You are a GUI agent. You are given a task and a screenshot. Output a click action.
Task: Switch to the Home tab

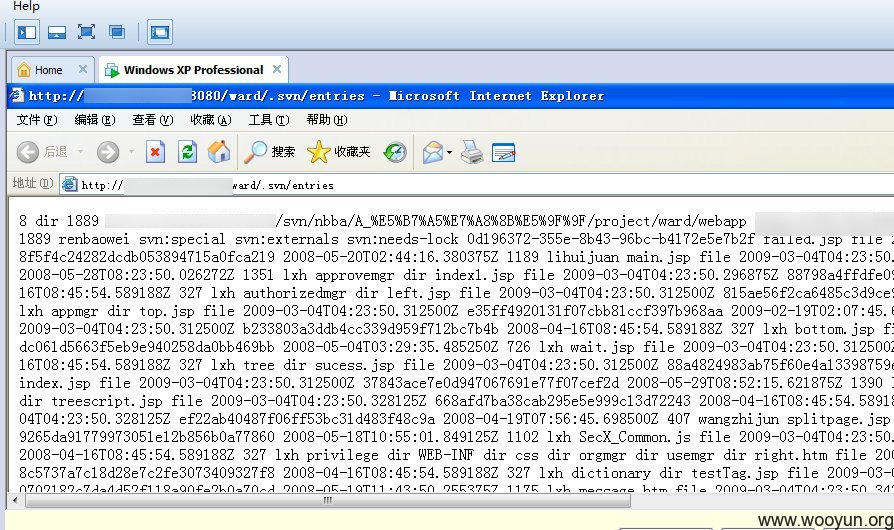48,70
